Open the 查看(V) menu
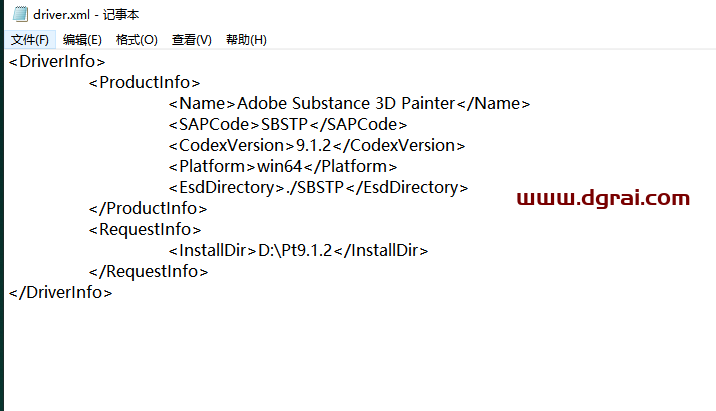Image resolution: width=716 pixels, height=411 pixels. coord(191,40)
